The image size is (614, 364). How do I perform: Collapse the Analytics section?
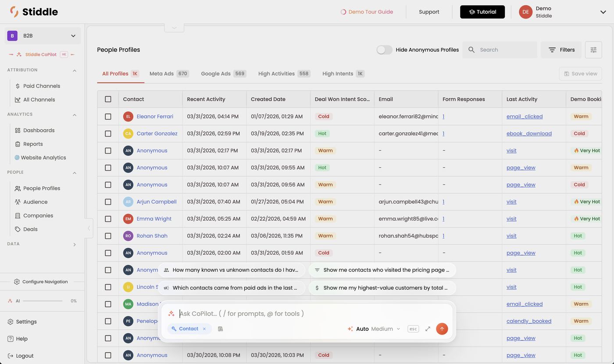tap(74, 114)
